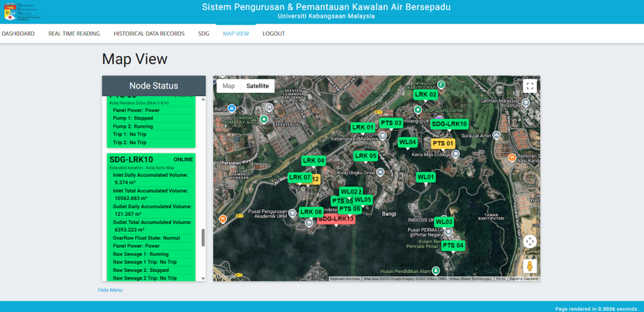The width and height of the screenshot is (644, 312).
Task: Click the Node Status scrollbar thumb
Action: [203, 237]
